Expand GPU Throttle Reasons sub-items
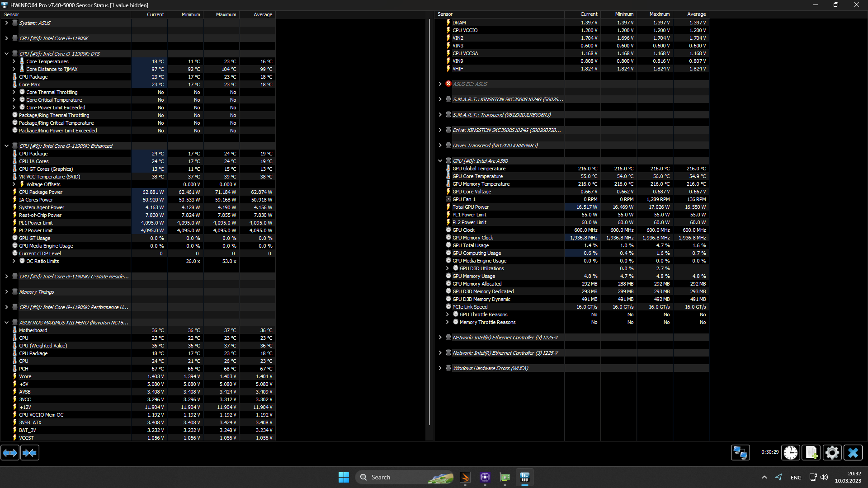The image size is (868, 488). point(447,314)
